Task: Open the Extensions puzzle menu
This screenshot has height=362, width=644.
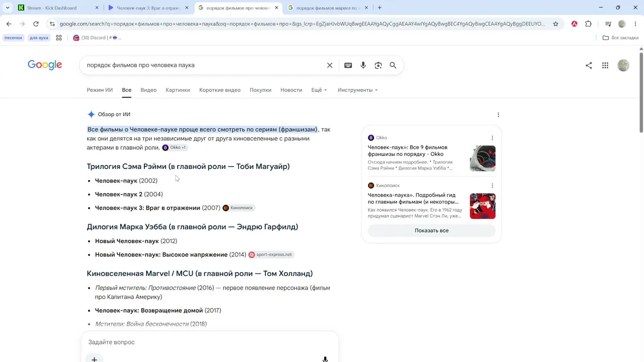Action: [588, 24]
